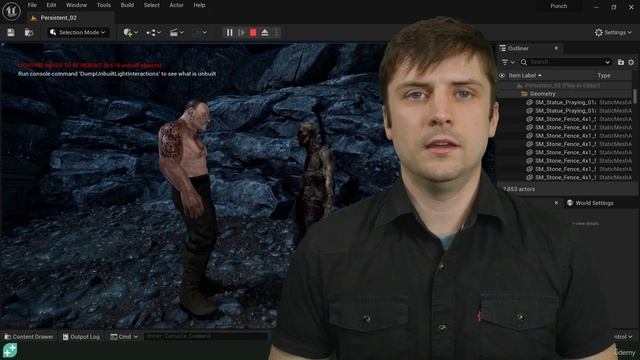Open the Cinematics clapperboard dropdown
The image size is (640, 360).
(x=176, y=32)
